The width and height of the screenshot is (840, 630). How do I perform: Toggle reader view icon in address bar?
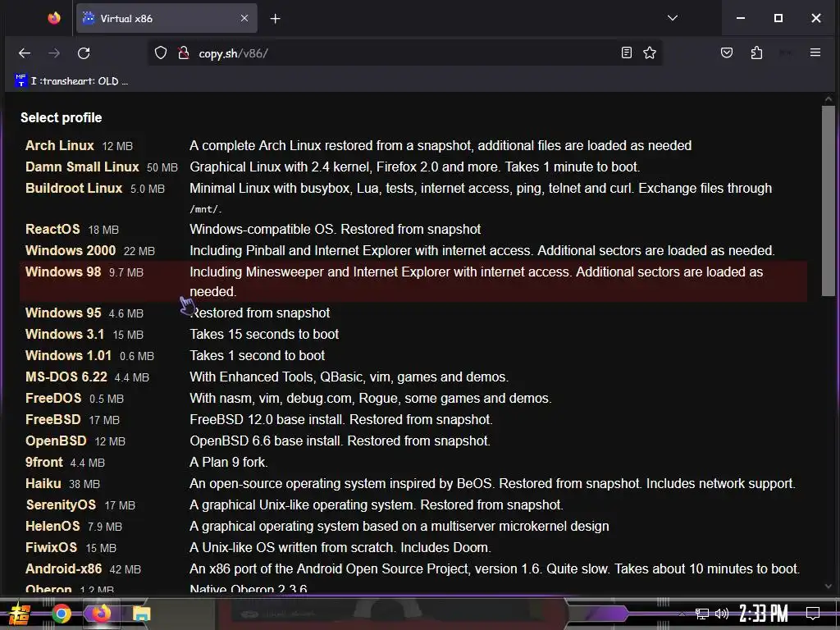pyautogui.click(x=626, y=52)
